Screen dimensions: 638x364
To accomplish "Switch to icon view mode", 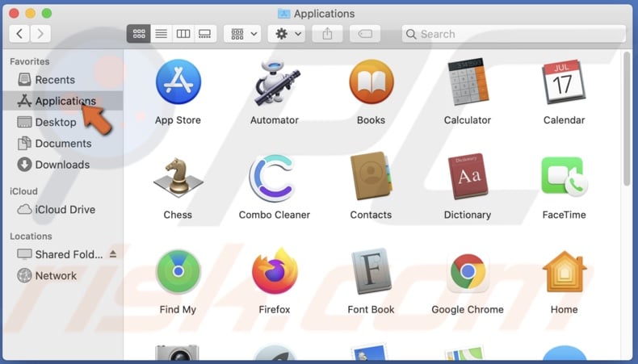I will [x=139, y=34].
